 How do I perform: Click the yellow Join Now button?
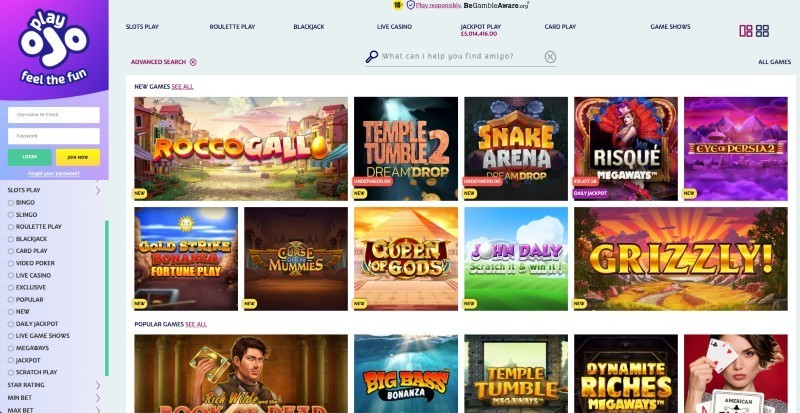pyautogui.click(x=78, y=157)
